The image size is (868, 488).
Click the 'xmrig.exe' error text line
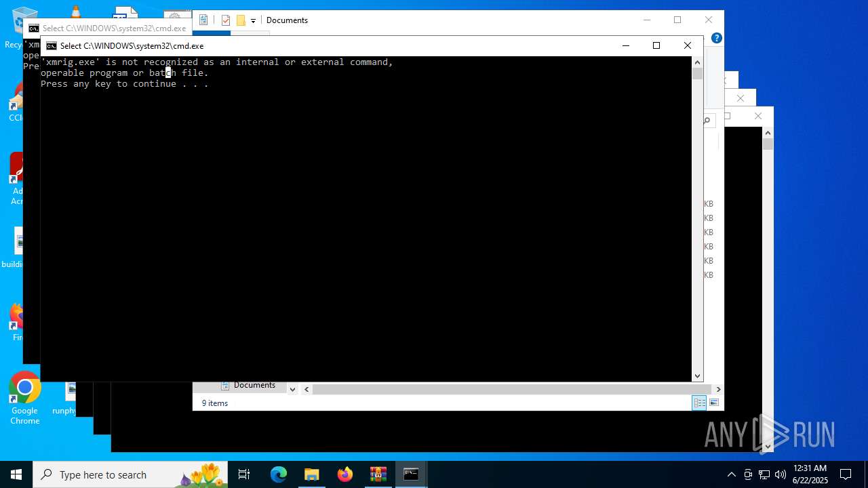[217, 62]
